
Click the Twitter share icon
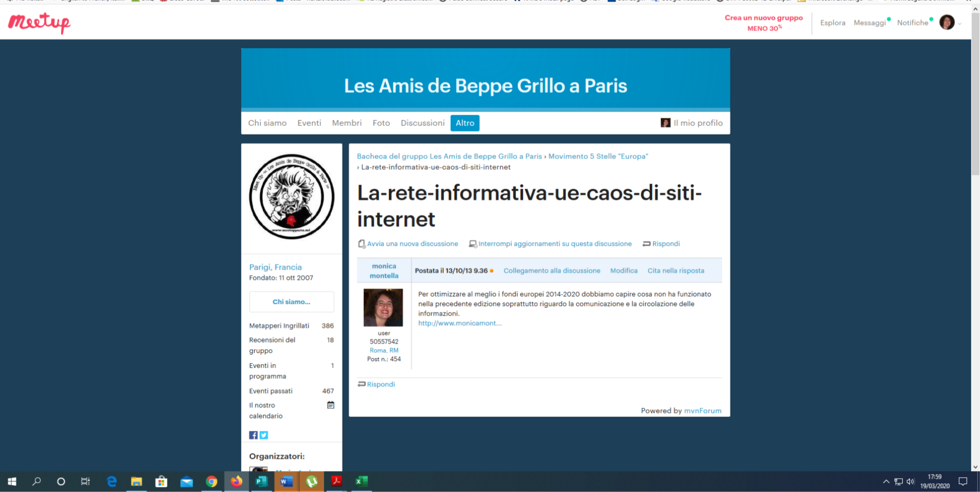pos(264,435)
